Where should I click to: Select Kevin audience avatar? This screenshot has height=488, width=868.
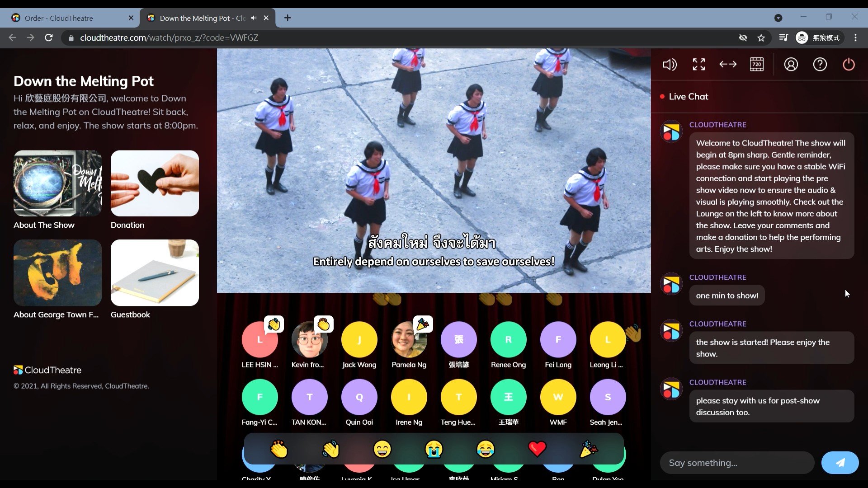point(310,339)
